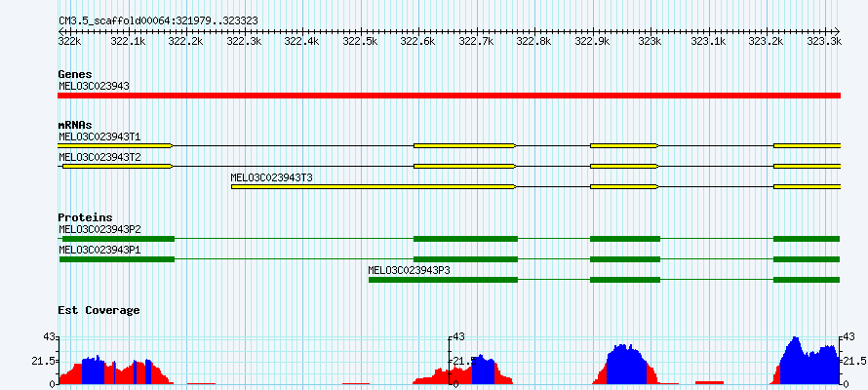Open the MELO3C023943P2 protein label

tap(99, 229)
